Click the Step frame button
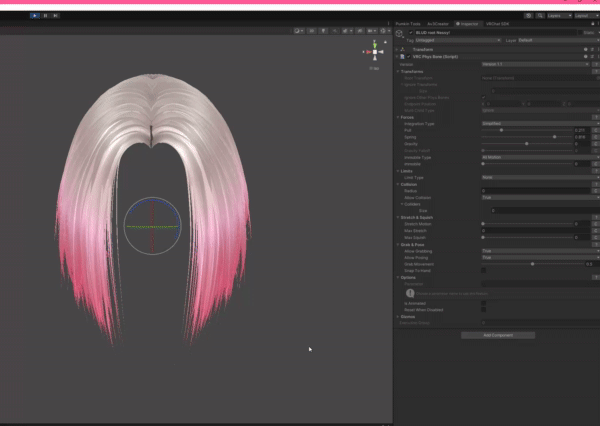600x426 pixels. click(x=55, y=15)
